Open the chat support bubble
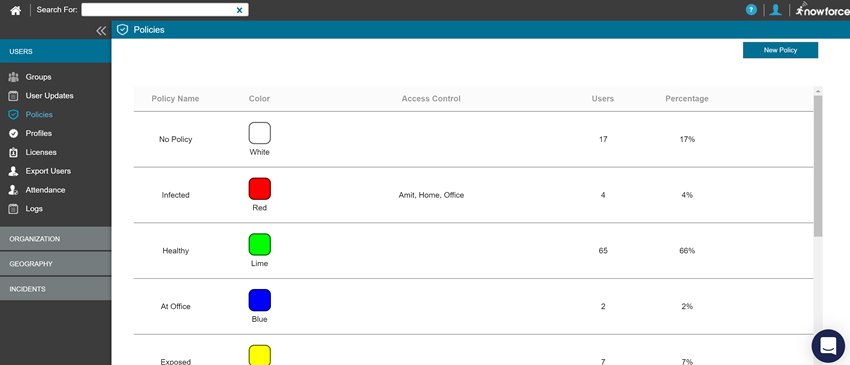 coord(828,345)
